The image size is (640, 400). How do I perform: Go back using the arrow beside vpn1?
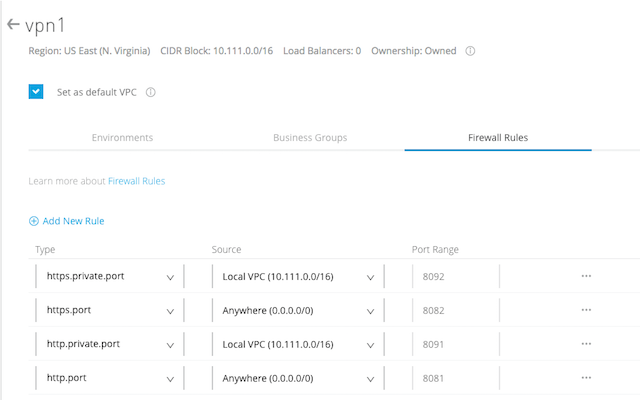pos(13,24)
